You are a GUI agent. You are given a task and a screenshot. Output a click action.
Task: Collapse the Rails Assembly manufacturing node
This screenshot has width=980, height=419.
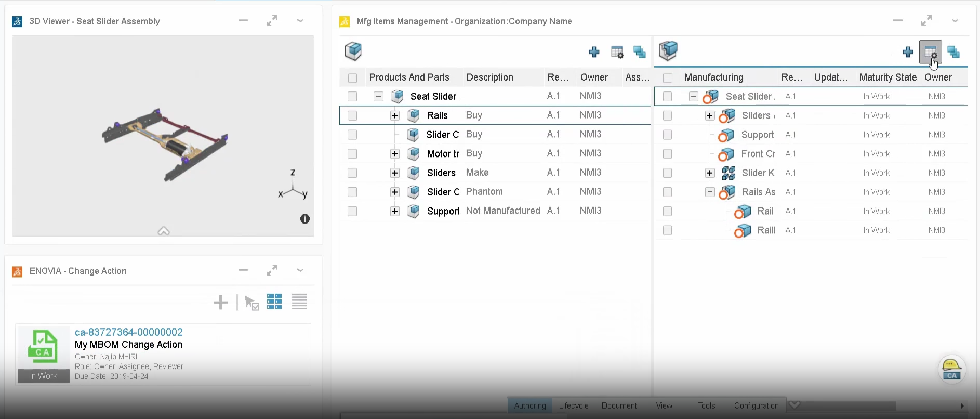pos(710,192)
